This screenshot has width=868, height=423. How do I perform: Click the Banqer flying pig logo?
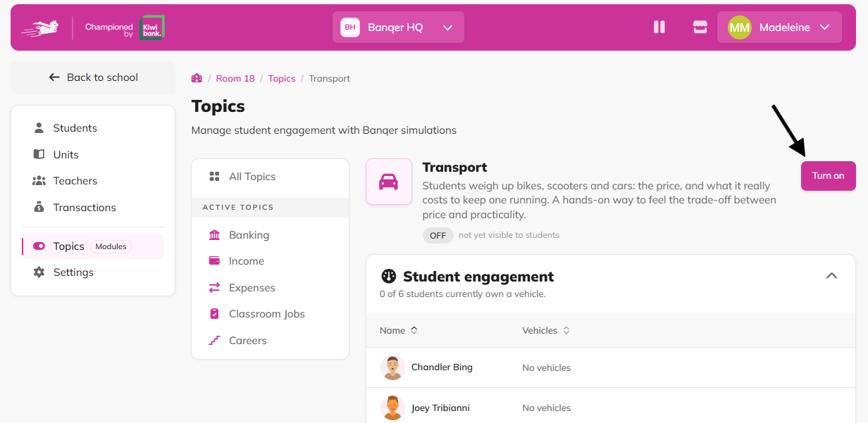click(39, 27)
